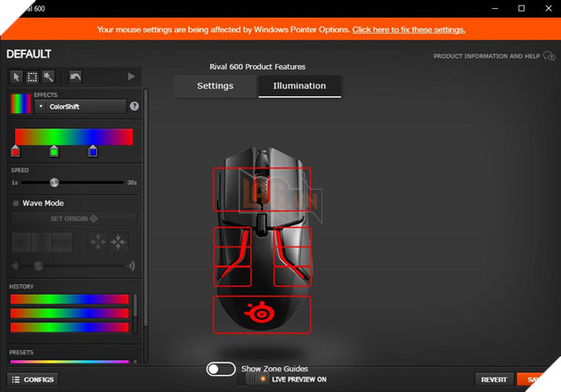Screen dimensions: 561x392
Task: Select the pointer selection tool
Action: (x=16, y=77)
